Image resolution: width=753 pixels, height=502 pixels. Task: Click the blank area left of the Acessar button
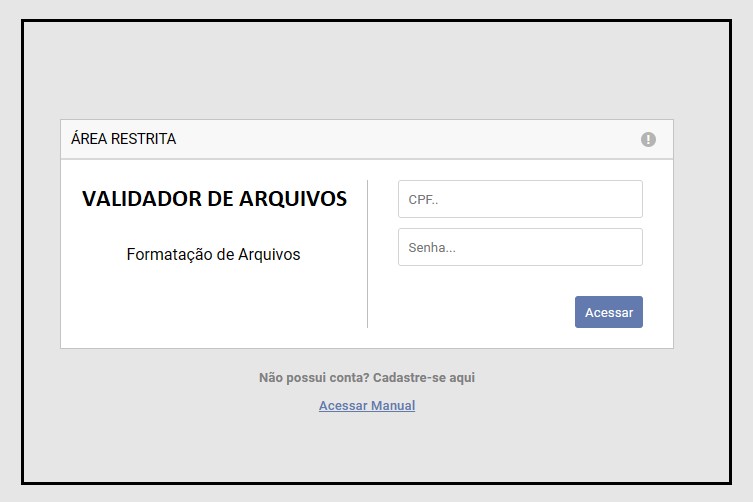pos(480,312)
